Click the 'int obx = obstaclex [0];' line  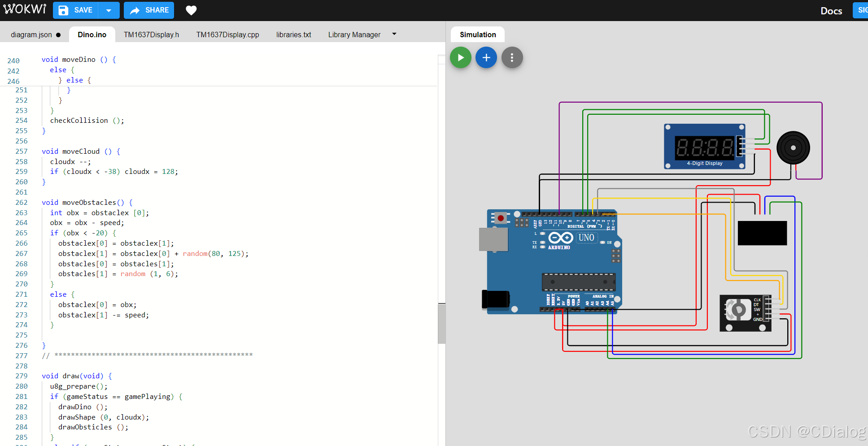100,213
